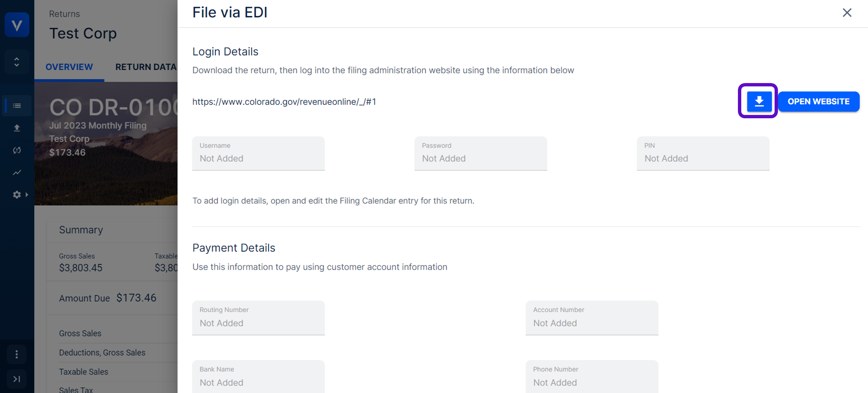
Task: Open the list view sidebar icon
Action: (17, 106)
